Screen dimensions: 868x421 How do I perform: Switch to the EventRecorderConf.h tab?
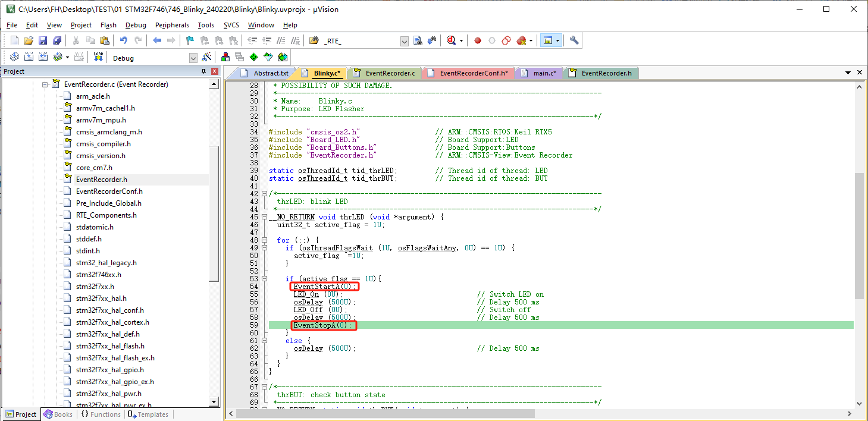click(x=473, y=73)
